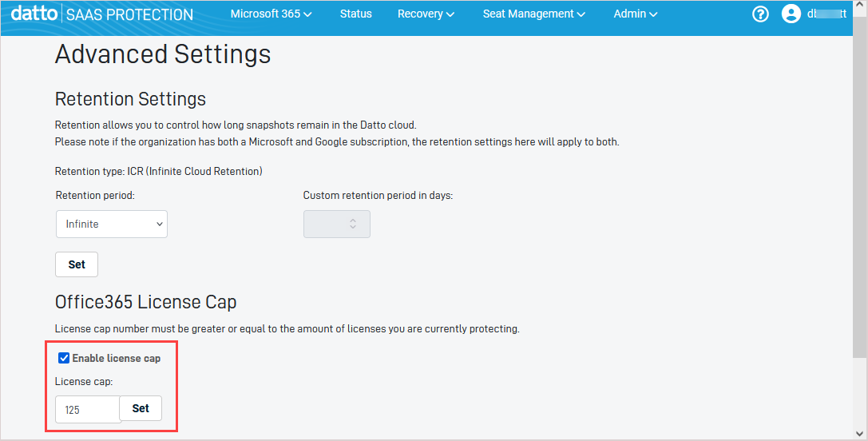Click 'Retention type: ICR (Infinite Cloud Retention)' text
The width and height of the screenshot is (868, 441).
[158, 171]
